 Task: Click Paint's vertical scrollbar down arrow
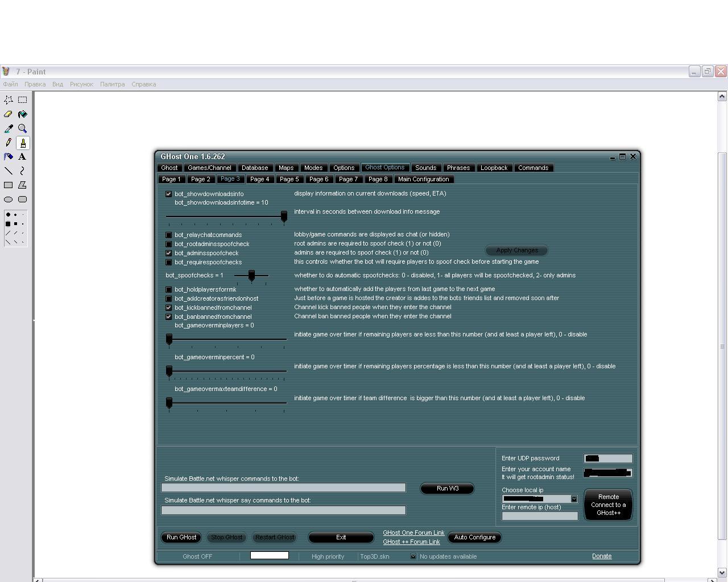click(722, 572)
